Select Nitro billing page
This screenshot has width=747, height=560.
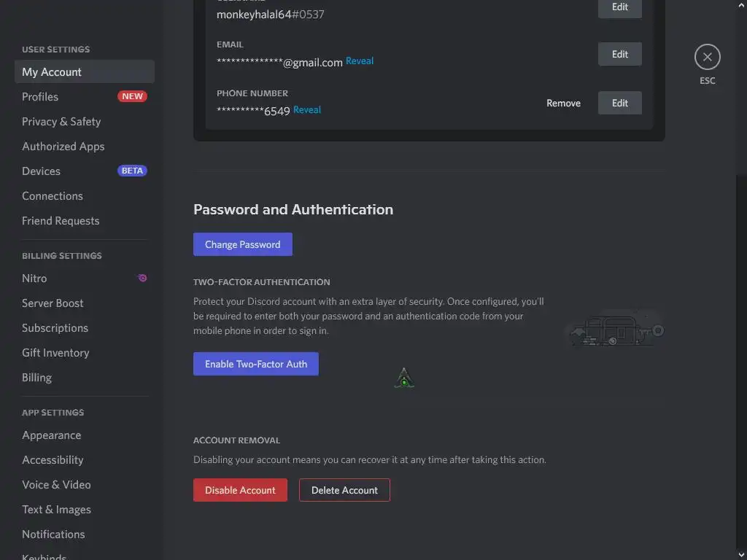tap(85, 278)
